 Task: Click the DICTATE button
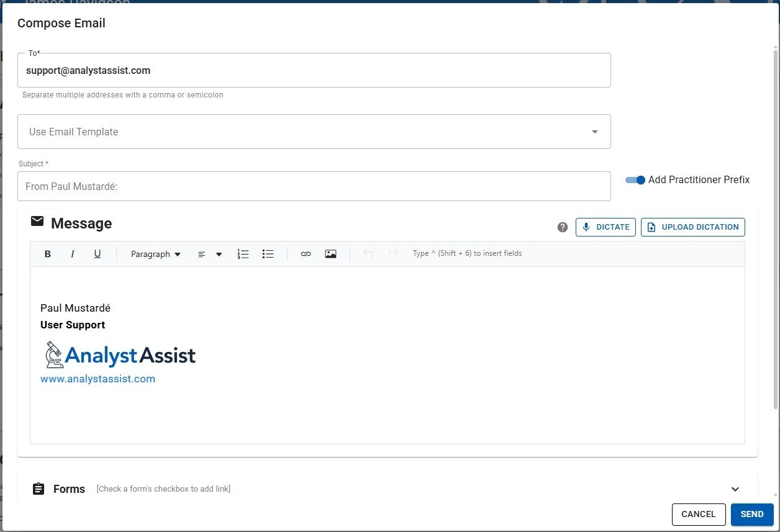point(605,227)
